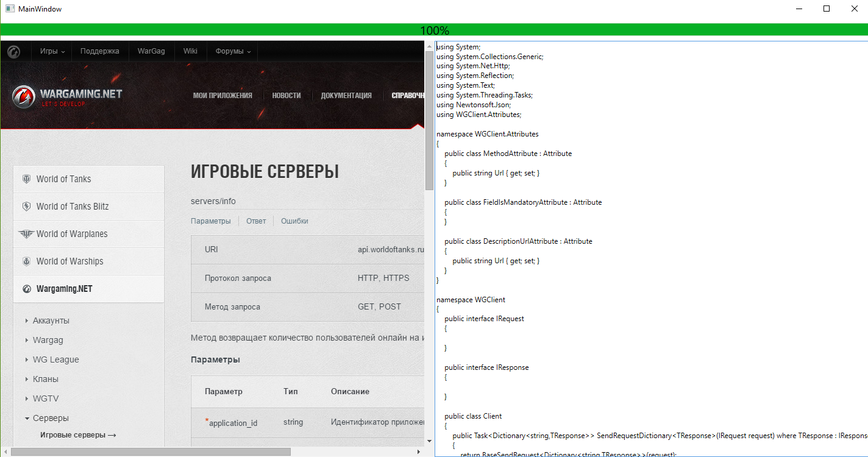Select the World of Tanks Blitz icon
This screenshot has width=868, height=457.
(x=26, y=207)
